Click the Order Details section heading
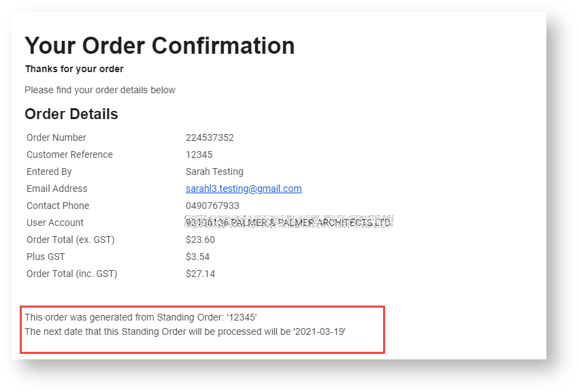The image size is (579, 392). click(71, 114)
